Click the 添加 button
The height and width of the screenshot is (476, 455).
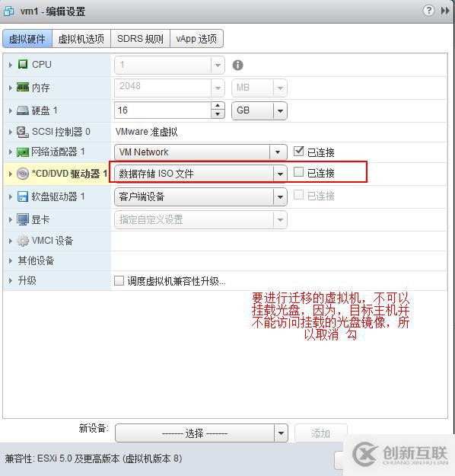[x=320, y=433]
